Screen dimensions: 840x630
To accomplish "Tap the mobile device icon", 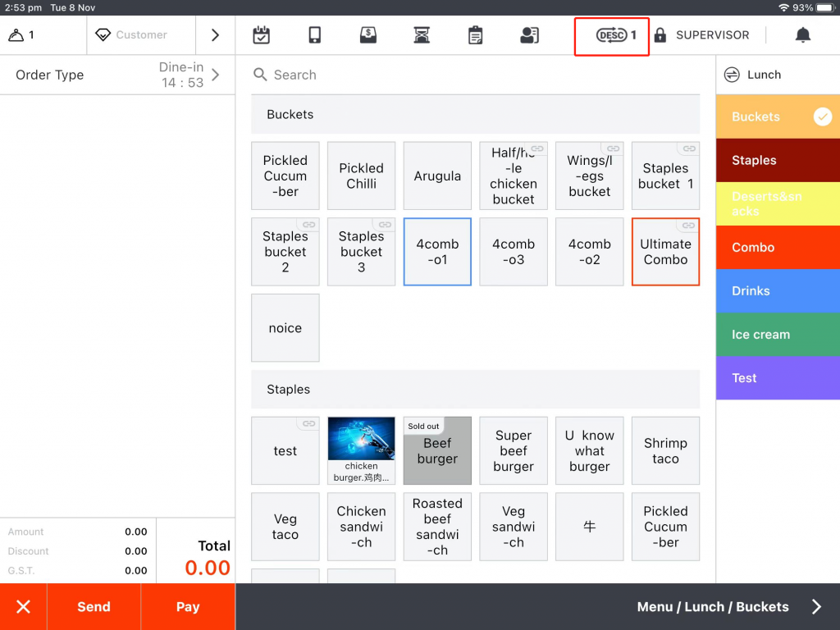I will 314,35.
